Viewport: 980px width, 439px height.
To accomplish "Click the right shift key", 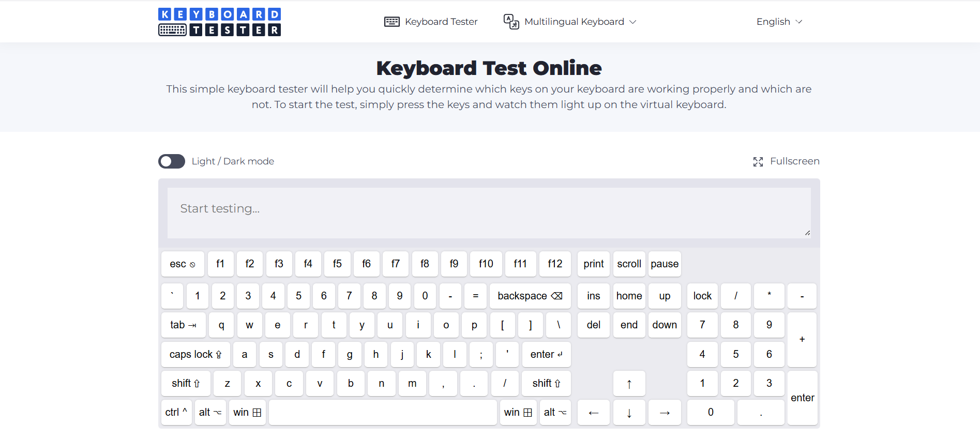I will (547, 383).
